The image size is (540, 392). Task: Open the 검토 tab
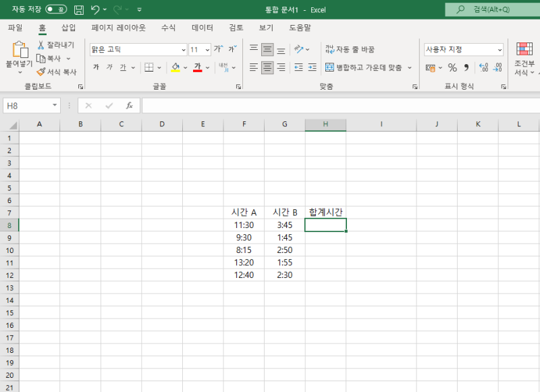(x=236, y=28)
